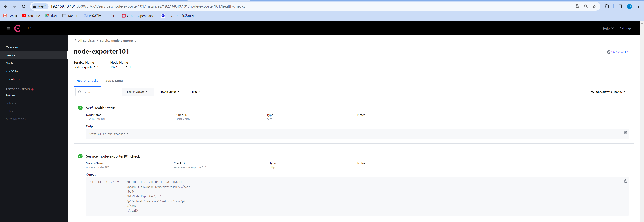Image resolution: width=644 pixels, height=222 pixels.
Task: Open the Type filter dropdown
Action: pyautogui.click(x=197, y=92)
